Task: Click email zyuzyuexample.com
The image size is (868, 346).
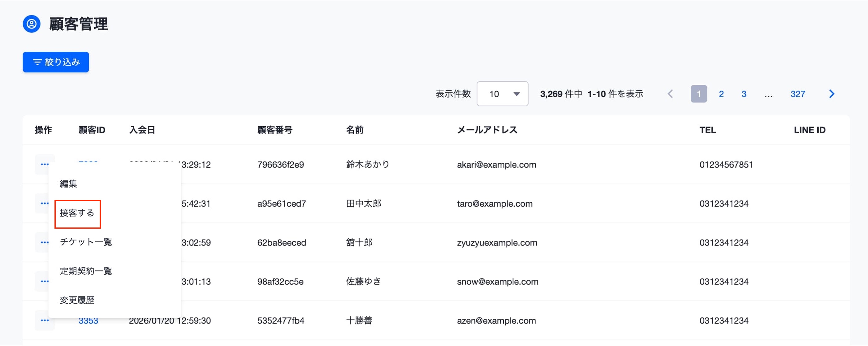Action: (x=497, y=243)
